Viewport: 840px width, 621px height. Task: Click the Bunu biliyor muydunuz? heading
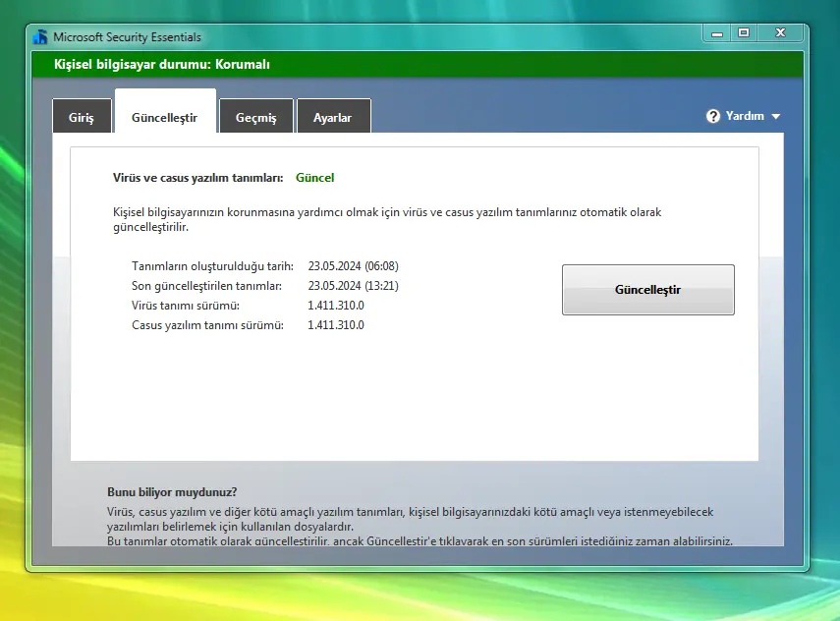pyautogui.click(x=172, y=492)
